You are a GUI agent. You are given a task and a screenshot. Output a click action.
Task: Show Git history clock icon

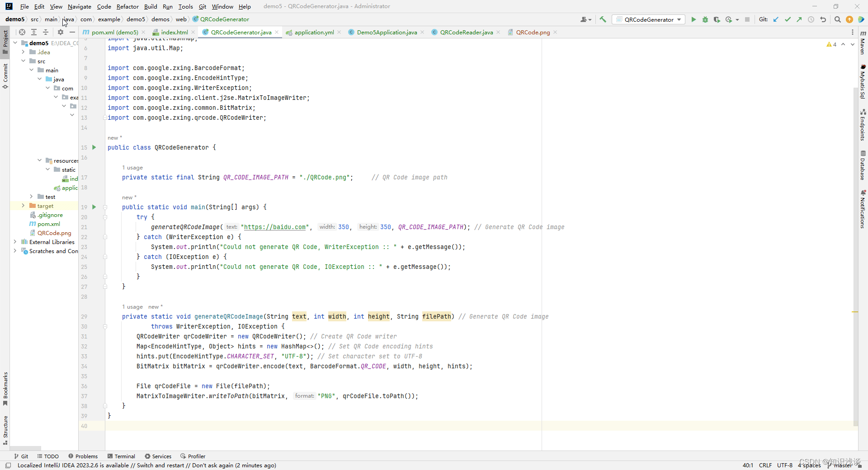click(x=811, y=19)
